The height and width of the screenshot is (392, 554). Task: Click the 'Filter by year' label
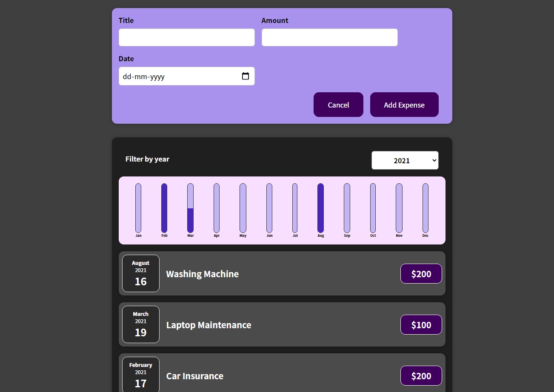click(x=147, y=159)
